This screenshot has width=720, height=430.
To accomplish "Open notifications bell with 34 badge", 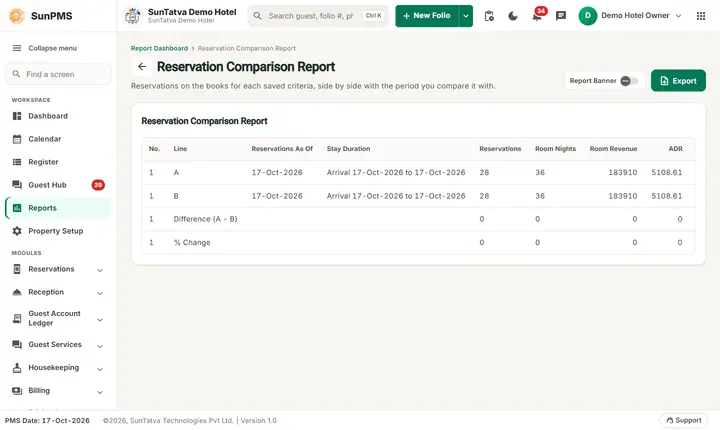I will pos(537,16).
